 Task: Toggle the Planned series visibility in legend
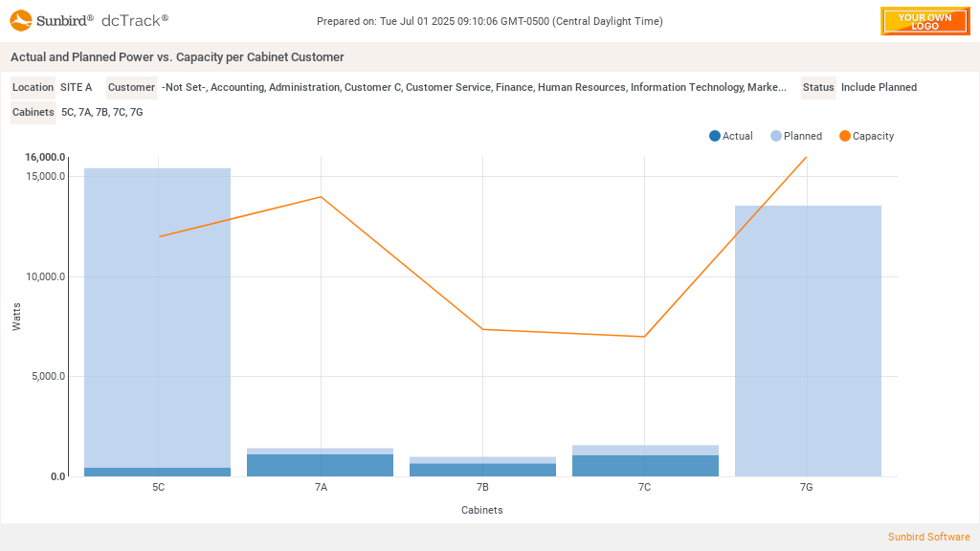[x=796, y=136]
